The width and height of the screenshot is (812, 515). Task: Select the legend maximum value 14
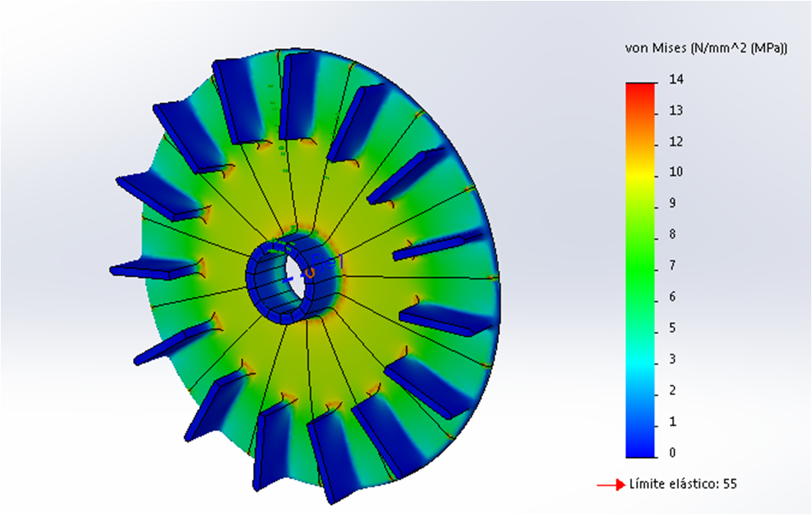676,79
